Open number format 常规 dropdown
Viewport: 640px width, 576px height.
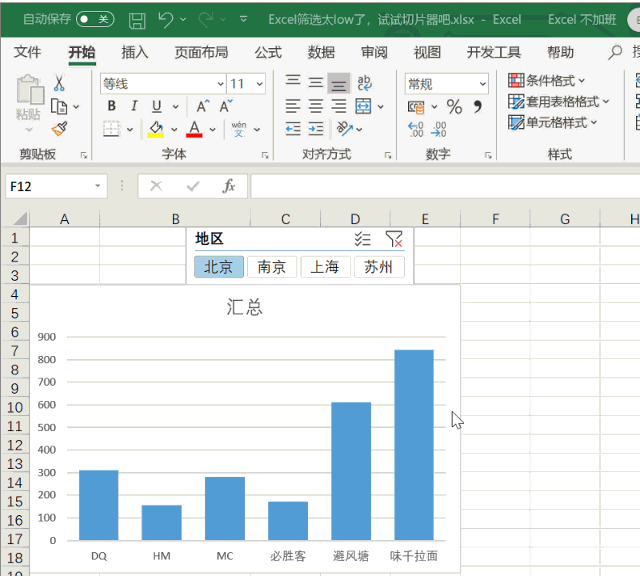(482, 84)
